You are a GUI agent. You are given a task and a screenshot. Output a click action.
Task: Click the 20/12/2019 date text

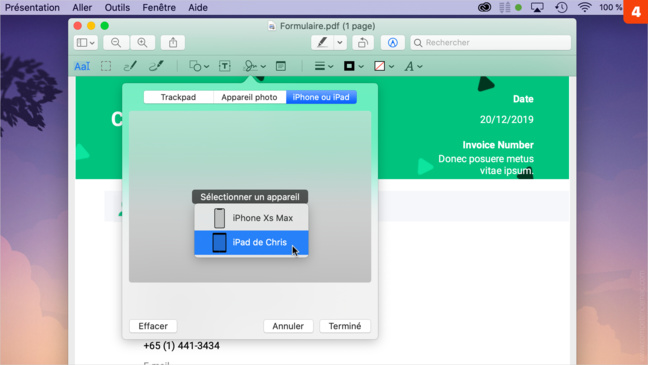tap(507, 120)
